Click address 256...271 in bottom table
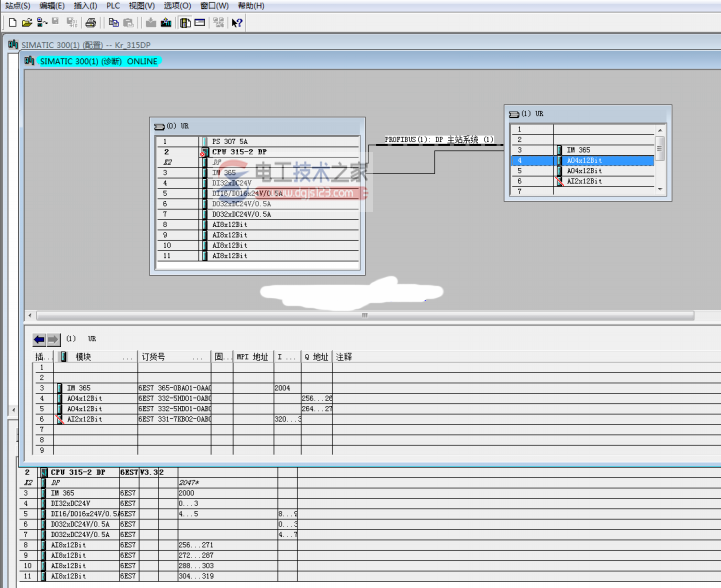 coord(196,545)
